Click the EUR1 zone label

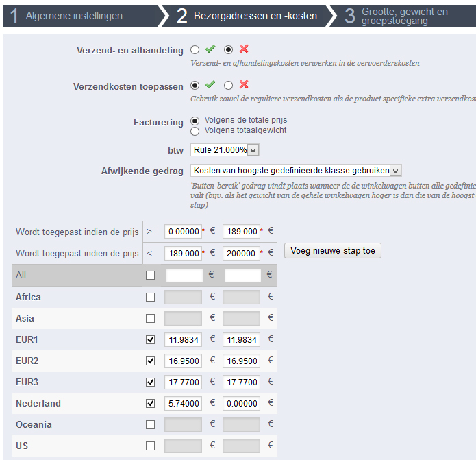(x=27, y=339)
